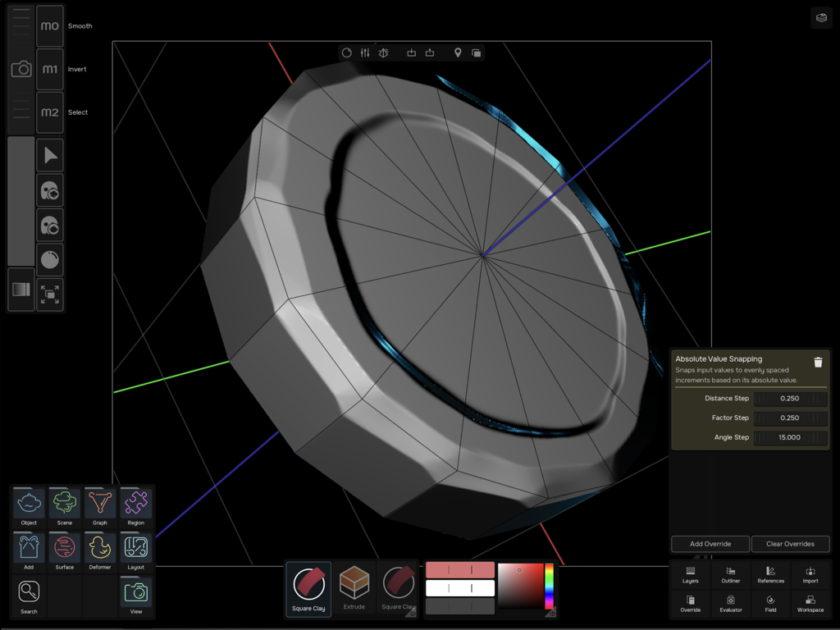Open the View panel

(x=135, y=593)
